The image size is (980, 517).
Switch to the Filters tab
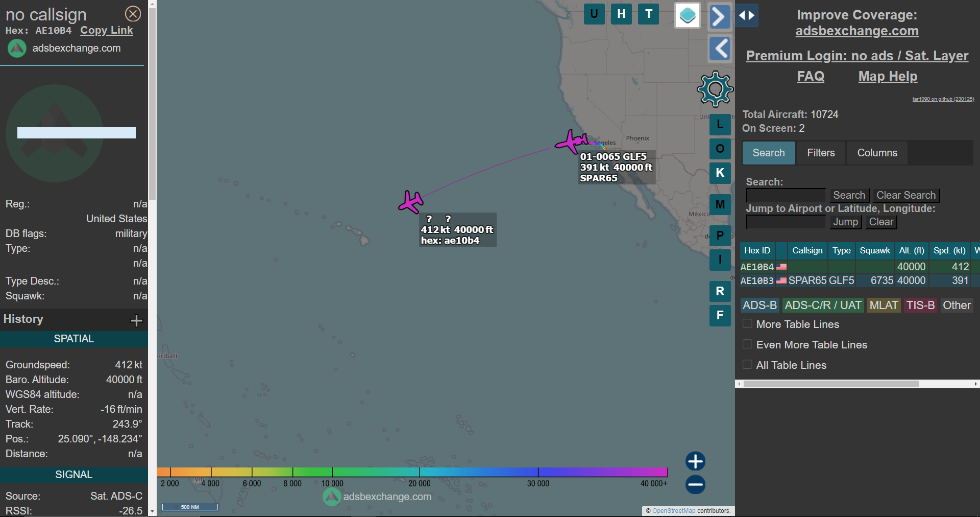821,153
